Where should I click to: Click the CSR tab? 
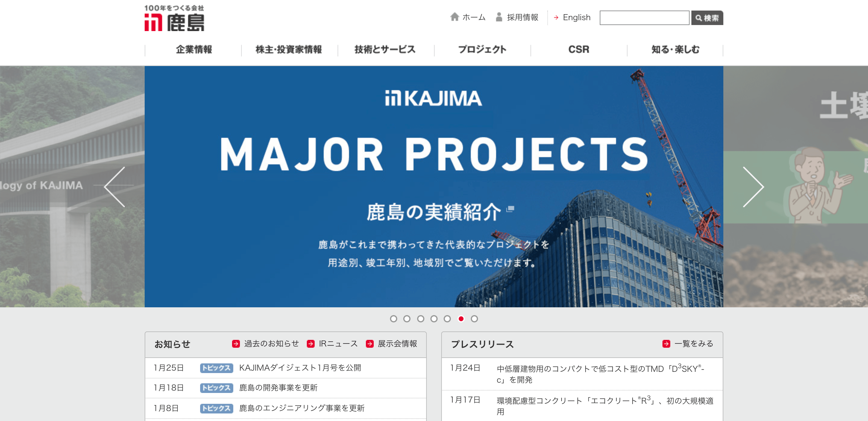[577, 49]
